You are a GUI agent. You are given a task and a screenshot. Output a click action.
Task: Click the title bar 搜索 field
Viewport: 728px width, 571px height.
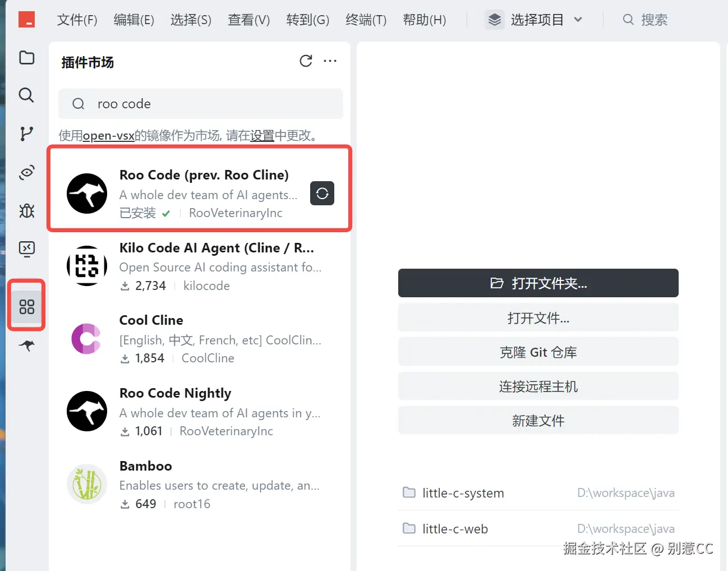[645, 20]
